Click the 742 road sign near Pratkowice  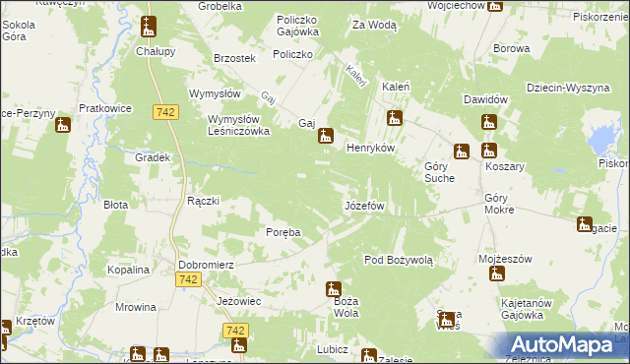click(166, 112)
